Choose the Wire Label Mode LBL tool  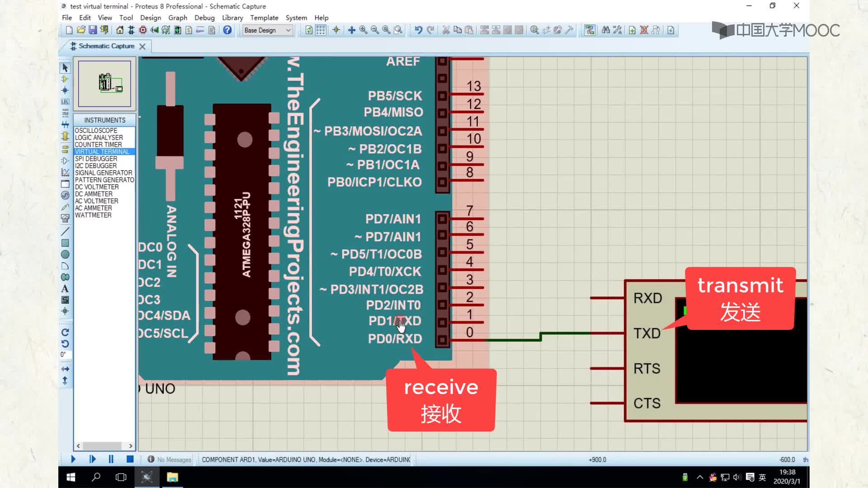coord(65,102)
